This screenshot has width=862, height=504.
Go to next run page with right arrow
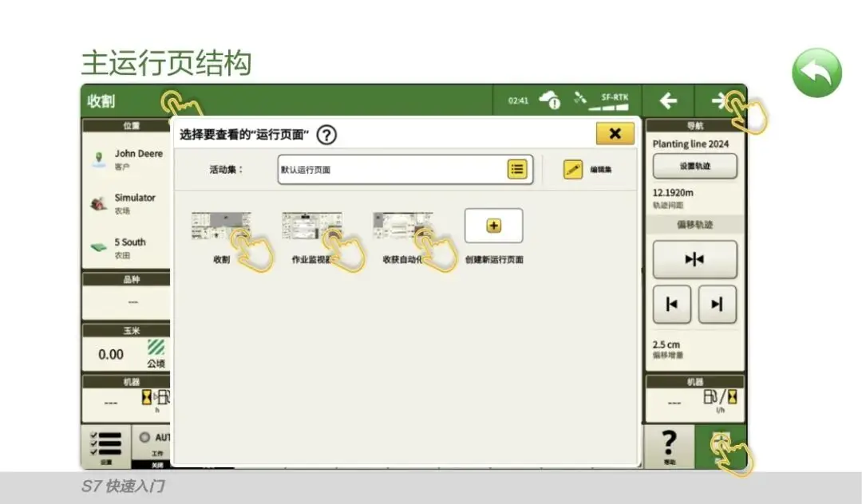721,101
